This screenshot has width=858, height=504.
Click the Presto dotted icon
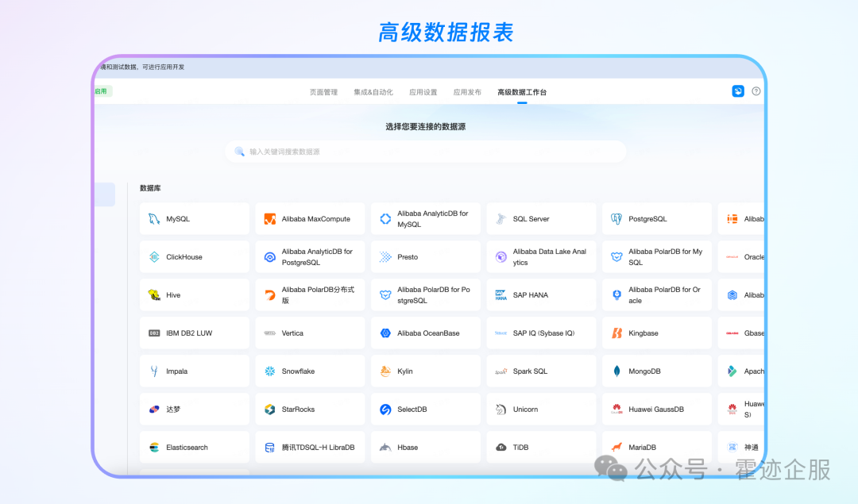(x=385, y=257)
